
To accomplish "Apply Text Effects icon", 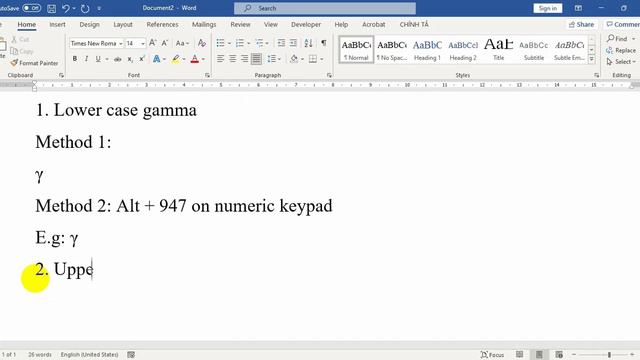I will coord(156,59).
